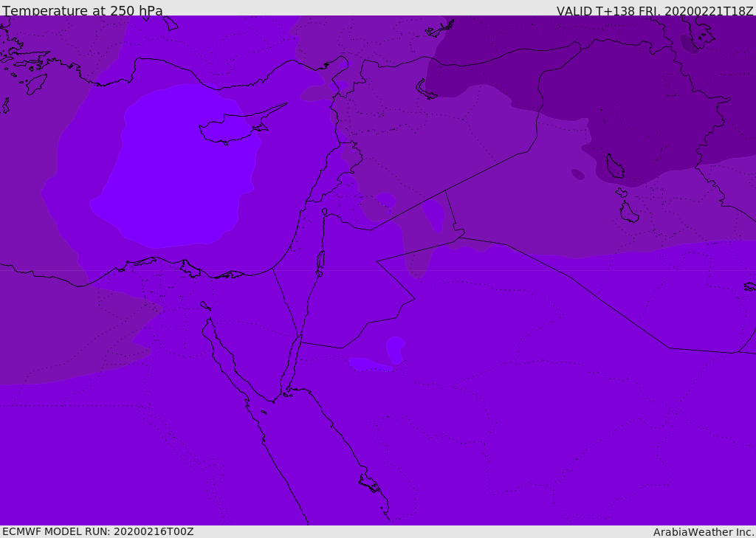Click the small bright patch in northern Saudi Arabia
This screenshot has width=756, height=538.
coord(395,348)
